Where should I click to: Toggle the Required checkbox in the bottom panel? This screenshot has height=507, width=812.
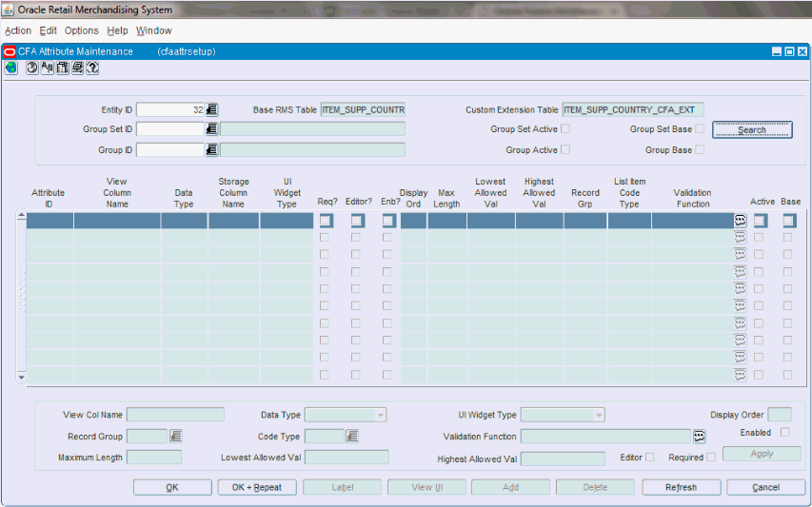click(711, 458)
